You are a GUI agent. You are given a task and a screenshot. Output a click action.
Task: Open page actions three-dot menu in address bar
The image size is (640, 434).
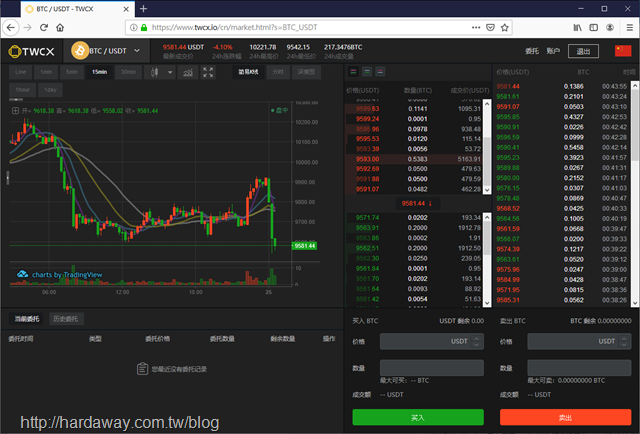click(476, 27)
